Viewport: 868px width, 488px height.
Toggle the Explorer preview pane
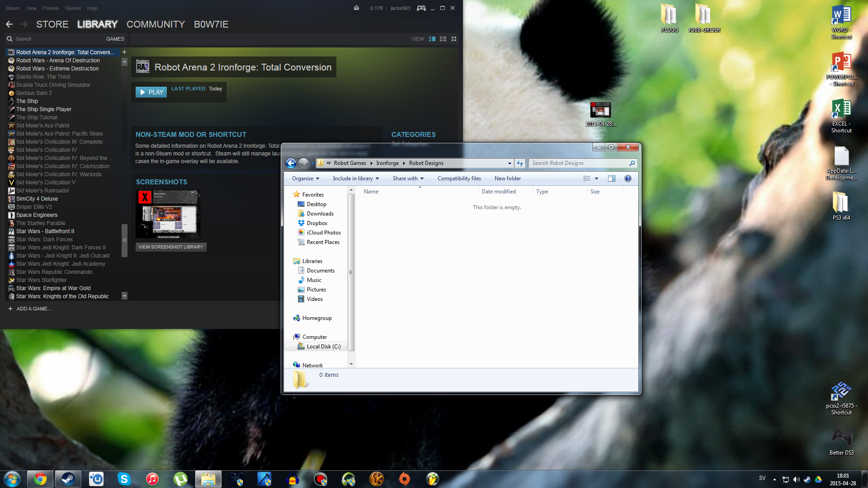[612, 178]
